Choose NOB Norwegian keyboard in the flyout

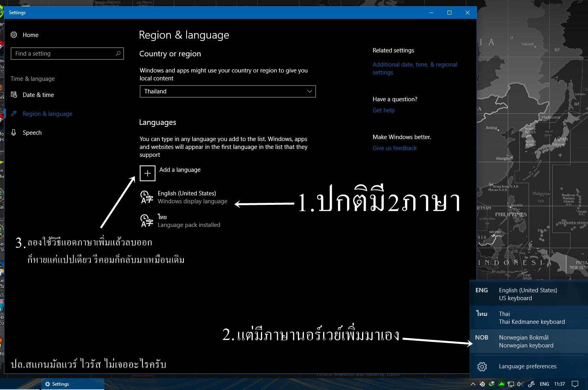529,342
